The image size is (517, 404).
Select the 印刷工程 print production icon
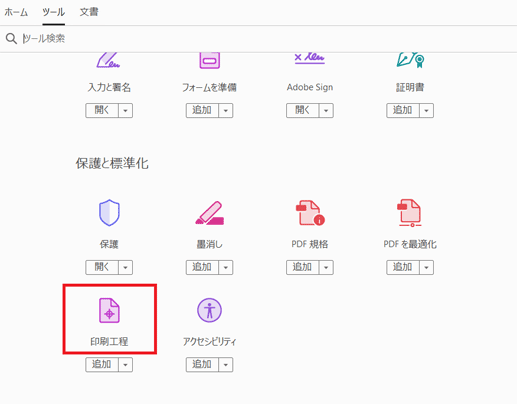click(x=109, y=310)
